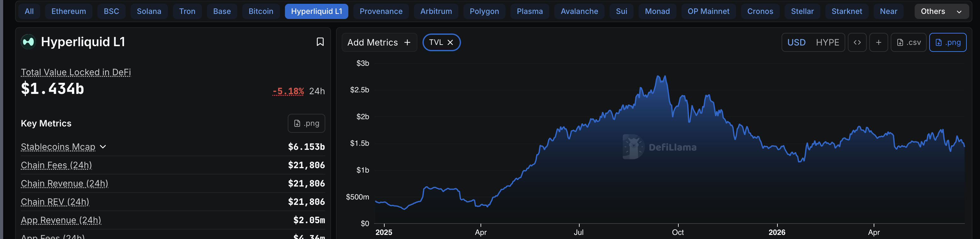This screenshot has width=980, height=239.
Task: Switch chart denomination to USD
Action: tap(796, 42)
